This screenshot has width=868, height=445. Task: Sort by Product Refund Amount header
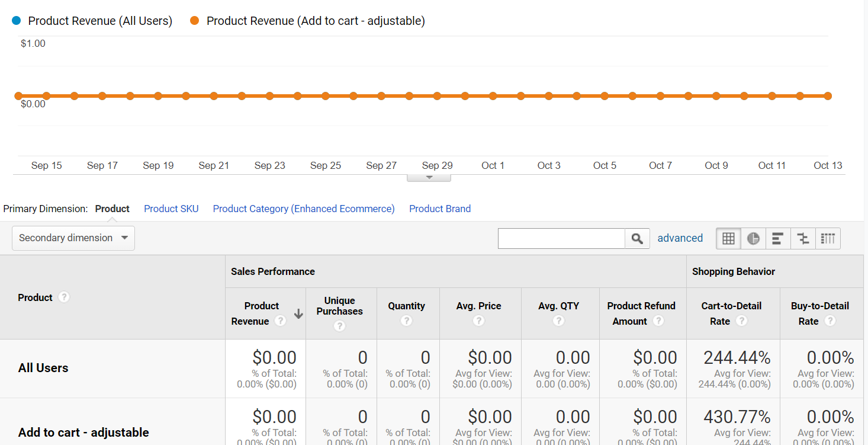click(x=641, y=313)
